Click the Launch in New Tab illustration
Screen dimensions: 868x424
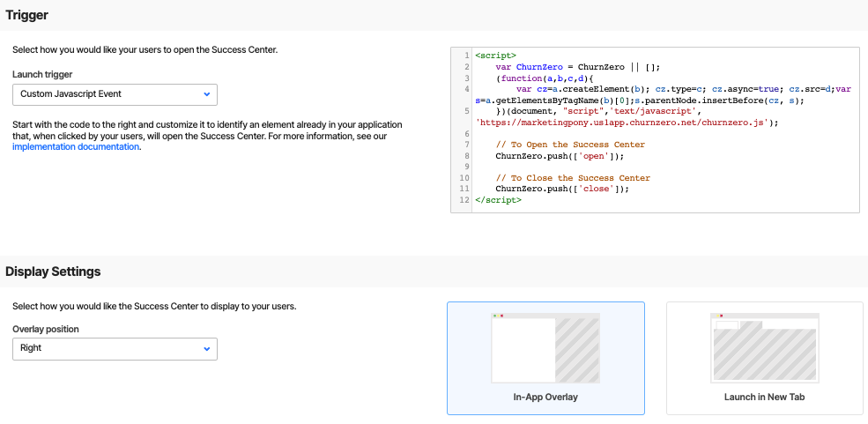click(765, 347)
